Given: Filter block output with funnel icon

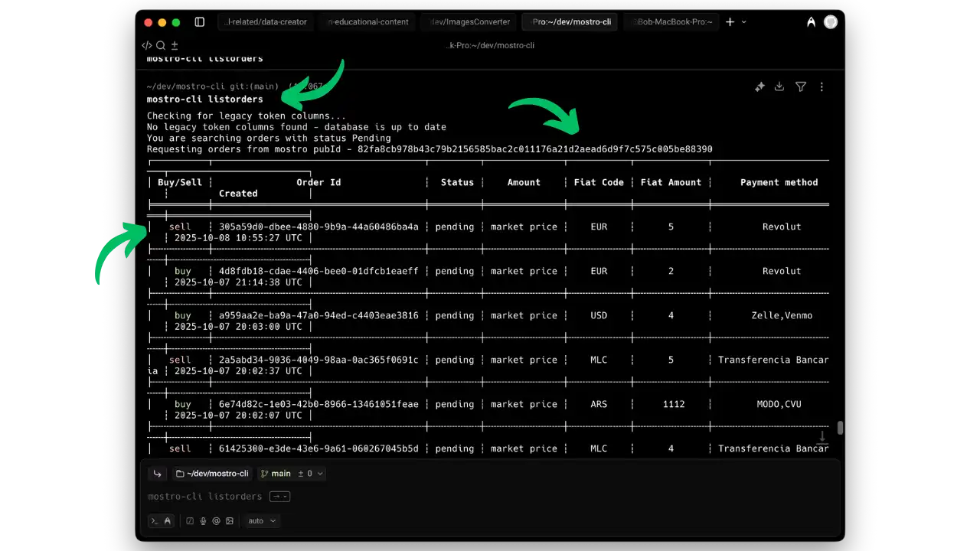Looking at the screenshot, I should tap(800, 87).
